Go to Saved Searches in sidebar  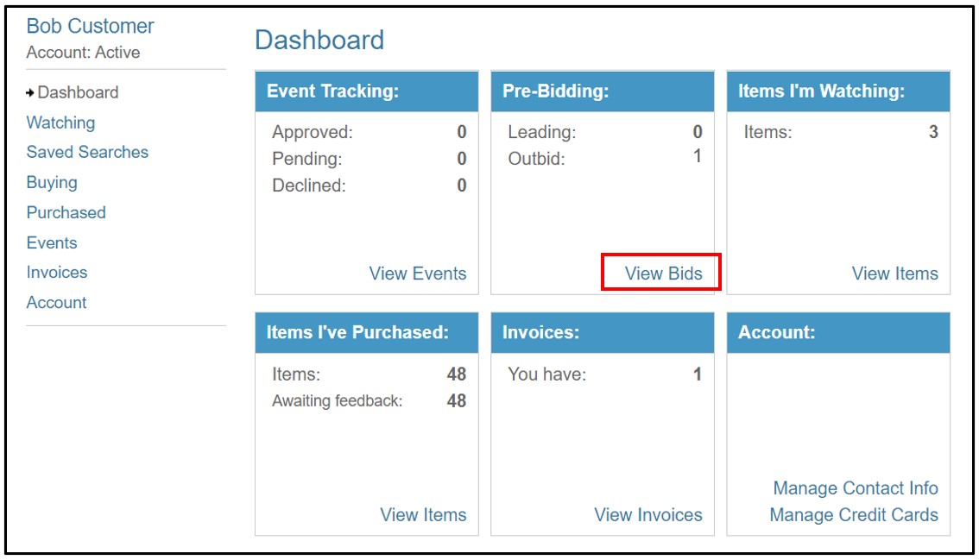87,153
